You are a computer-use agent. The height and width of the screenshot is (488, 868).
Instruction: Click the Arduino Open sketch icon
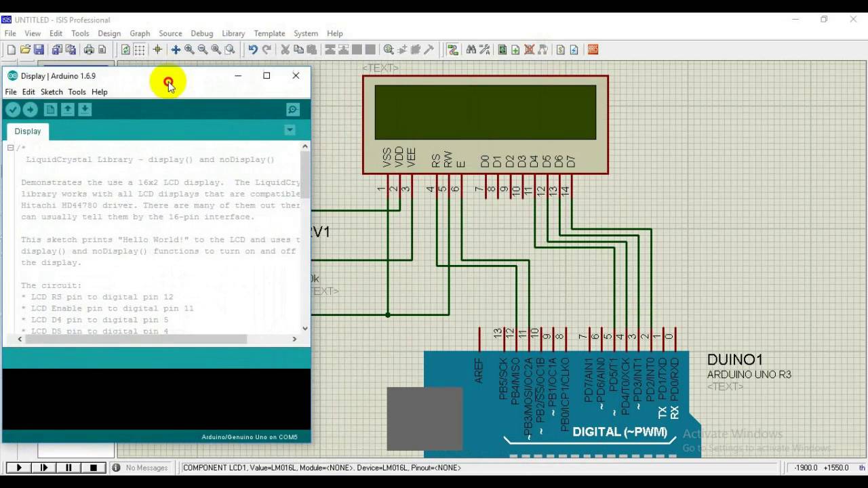coord(68,110)
